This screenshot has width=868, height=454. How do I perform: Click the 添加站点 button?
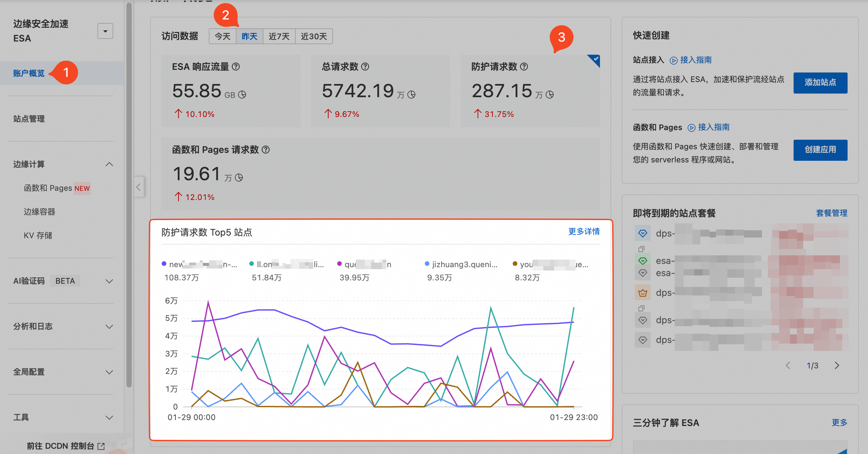[820, 83]
